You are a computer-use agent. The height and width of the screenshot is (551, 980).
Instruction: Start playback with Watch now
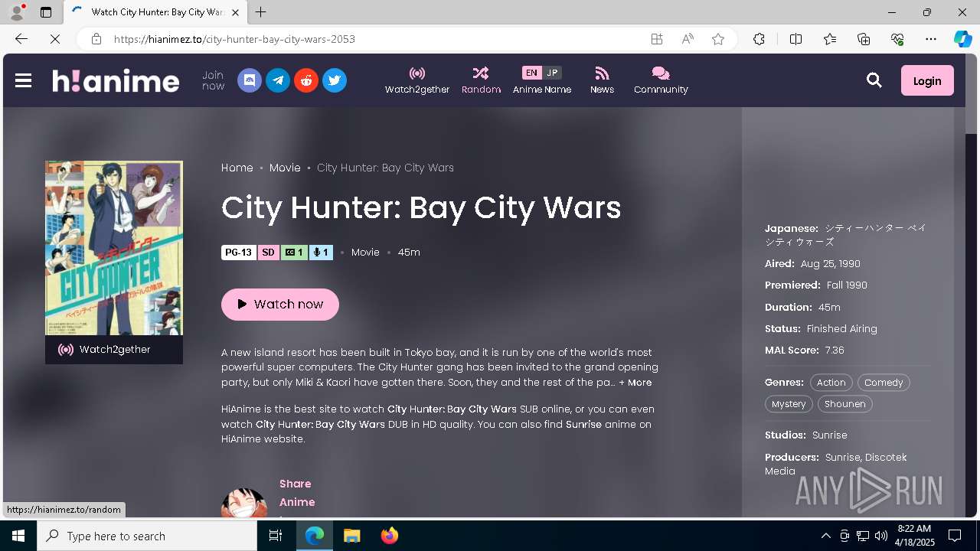coord(280,304)
